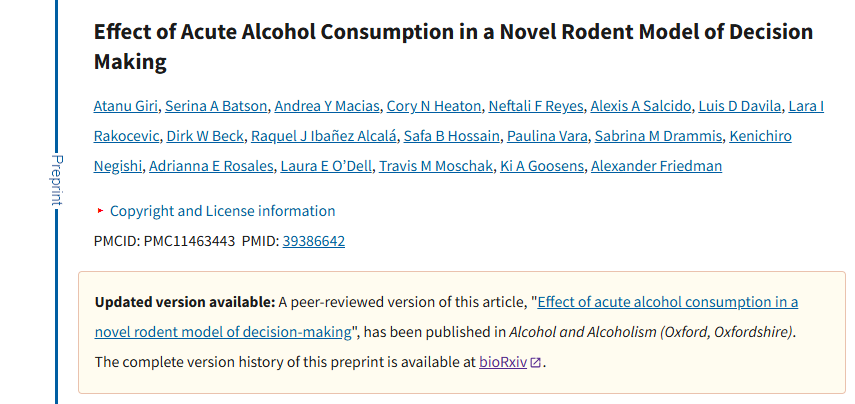This screenshot has width=855, height=404.
Task: Select author Safa B Hossain
Action: coord(452,136)
